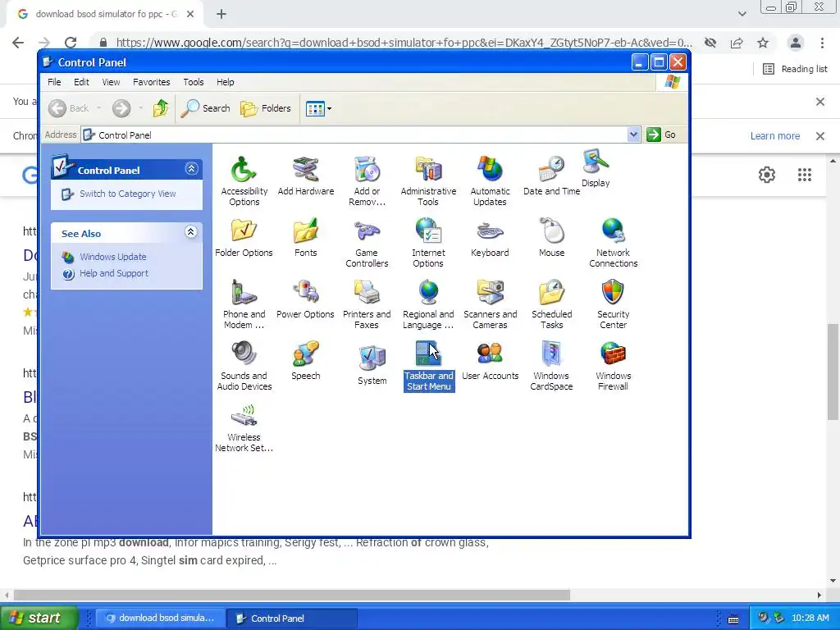Open the Keyboard icon
The image size is (840, 630).
coord(490,238)
